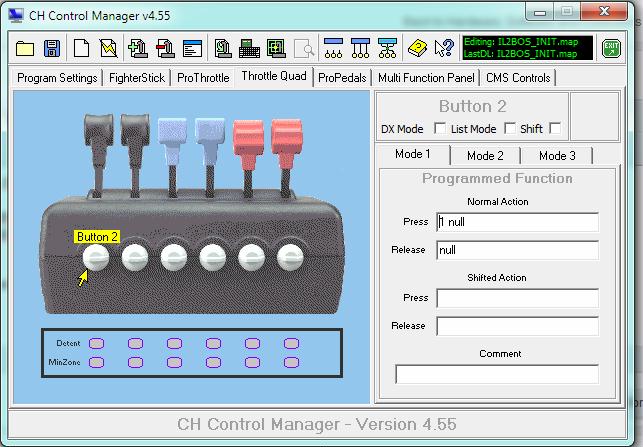643x447 pixels.
Task: Tick the Shift checkbox
Action: tap(555, 128)
